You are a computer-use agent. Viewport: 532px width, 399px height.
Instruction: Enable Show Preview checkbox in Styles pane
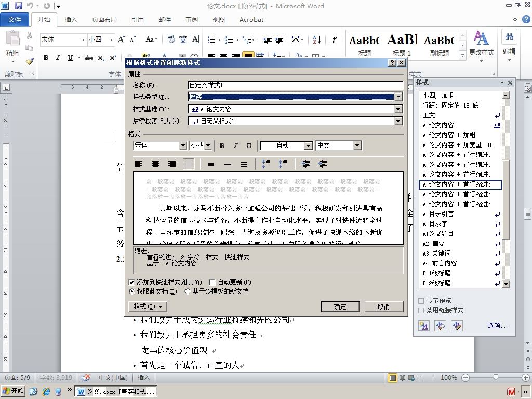coord(421,301)
